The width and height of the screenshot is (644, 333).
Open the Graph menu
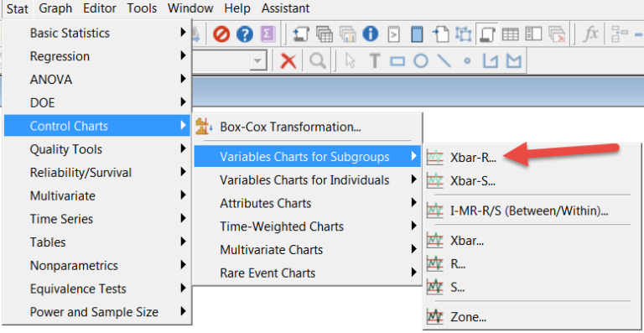click(55, 8)
